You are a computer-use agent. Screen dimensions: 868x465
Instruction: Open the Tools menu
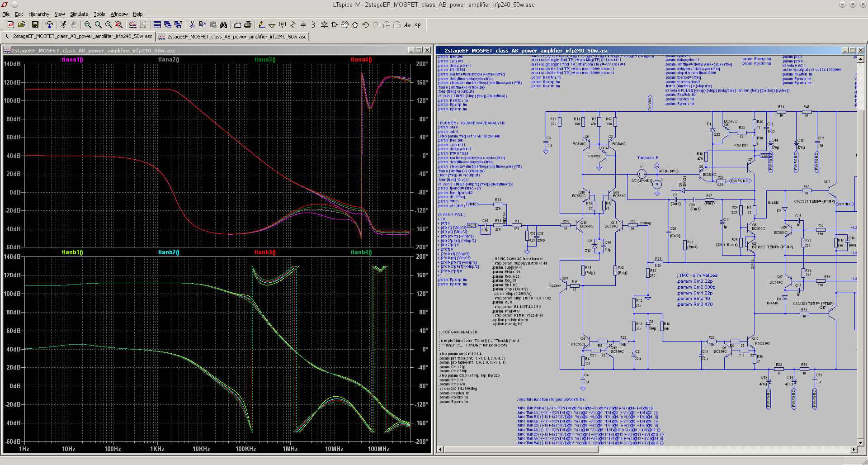click(99, 14)
